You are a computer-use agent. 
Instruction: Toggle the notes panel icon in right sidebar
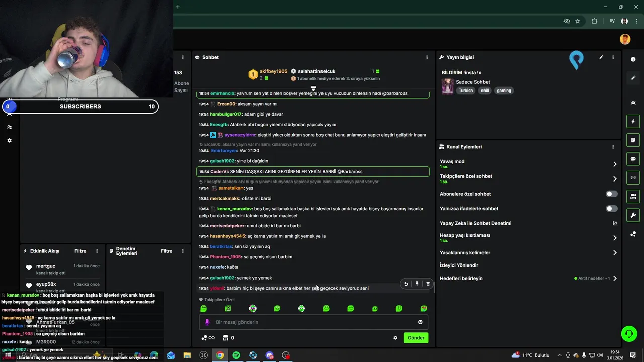pos(633,140)
